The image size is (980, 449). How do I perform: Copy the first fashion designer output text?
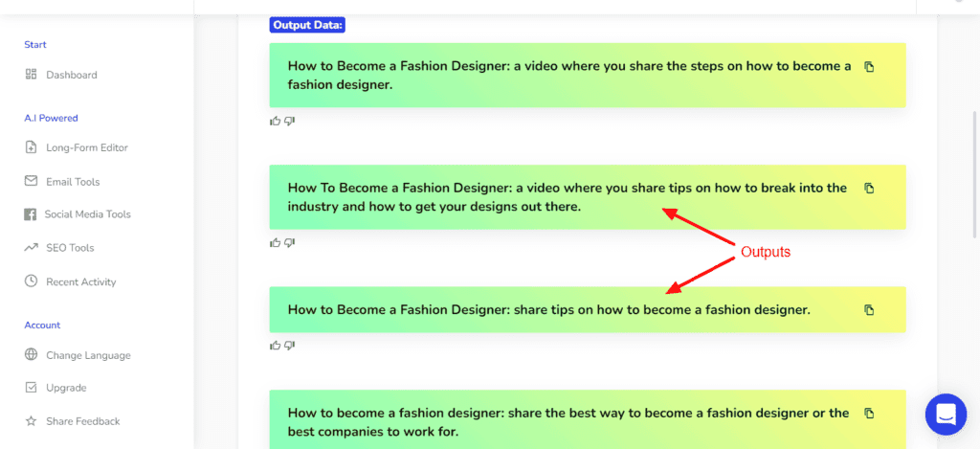pyautogui.click(x=869, y=67)
